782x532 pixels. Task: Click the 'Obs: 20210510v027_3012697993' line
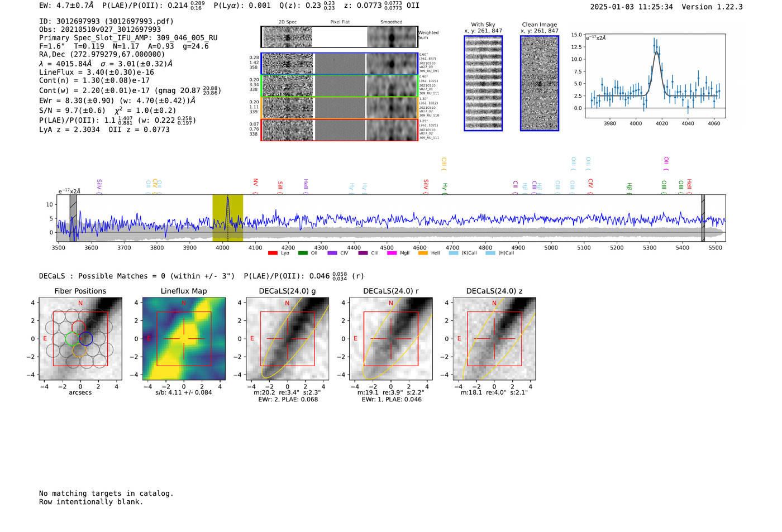tap(100, 30)
